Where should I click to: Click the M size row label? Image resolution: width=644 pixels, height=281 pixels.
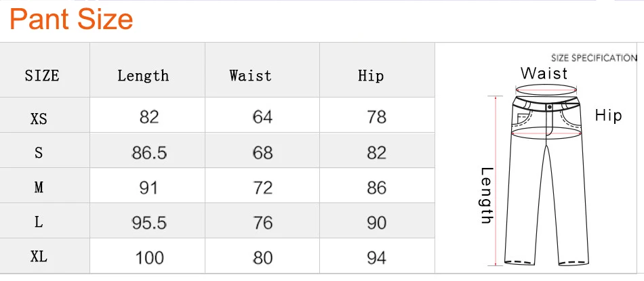(x=39, y=188)
